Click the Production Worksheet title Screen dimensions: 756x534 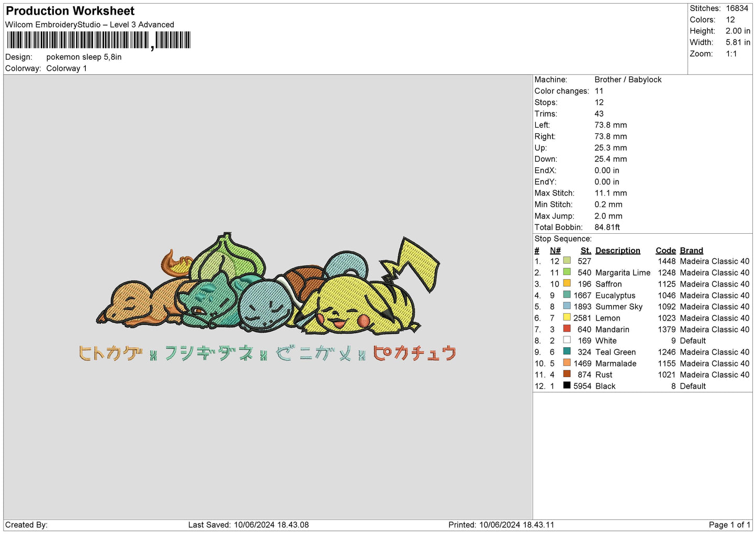(x=70, y=11)
